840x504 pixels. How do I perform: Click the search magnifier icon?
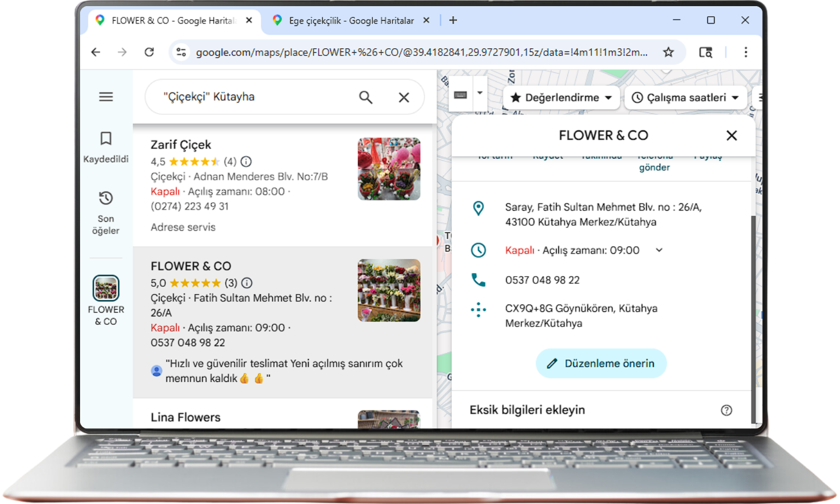coord(366,97)
